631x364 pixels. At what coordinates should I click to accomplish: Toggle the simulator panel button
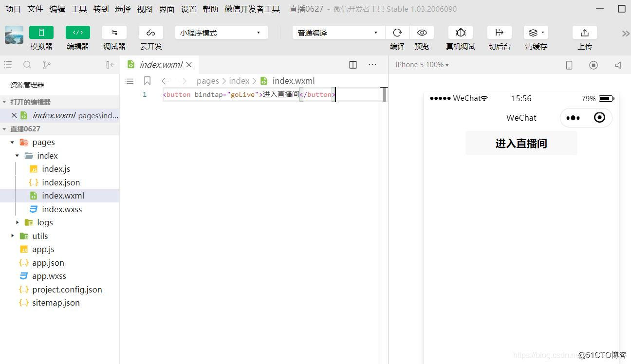pos(41,33)
